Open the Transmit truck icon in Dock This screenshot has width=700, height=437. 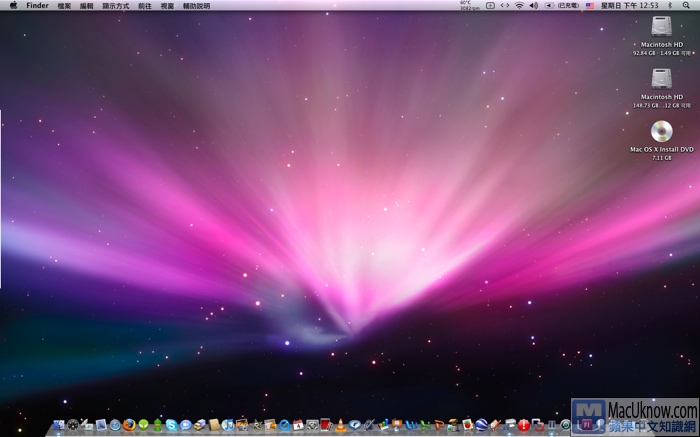[x=200, y=425]
